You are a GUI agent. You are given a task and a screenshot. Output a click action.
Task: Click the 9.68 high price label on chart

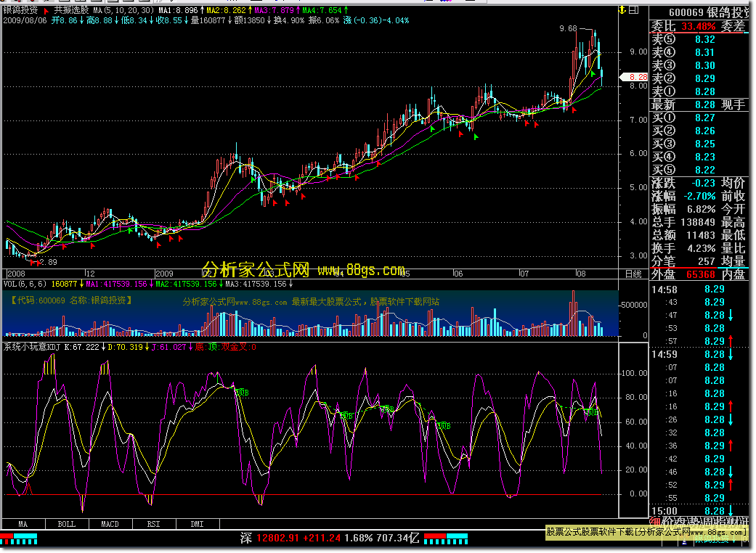point(568,29)
